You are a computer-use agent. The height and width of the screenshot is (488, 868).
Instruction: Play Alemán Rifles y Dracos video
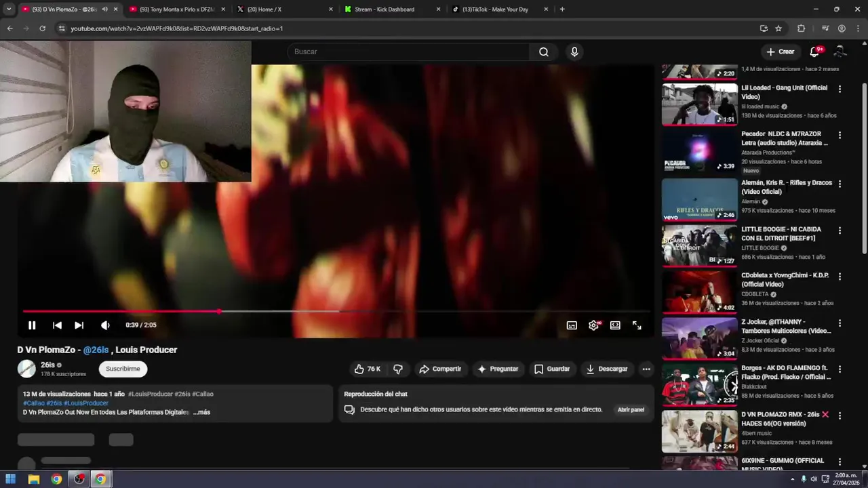pos(699,199)
